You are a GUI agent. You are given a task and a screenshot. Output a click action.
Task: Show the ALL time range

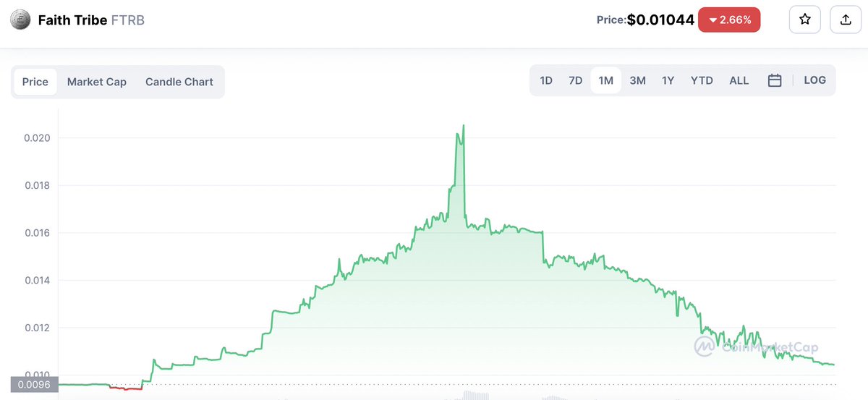tap(739, 80)
